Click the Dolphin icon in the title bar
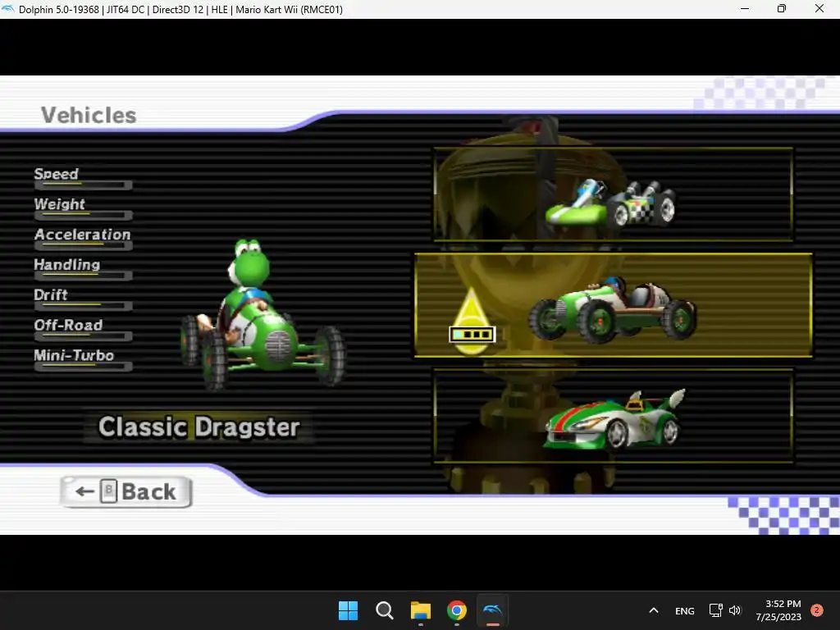This screenshot has width=840, height=630. (8, 9)
